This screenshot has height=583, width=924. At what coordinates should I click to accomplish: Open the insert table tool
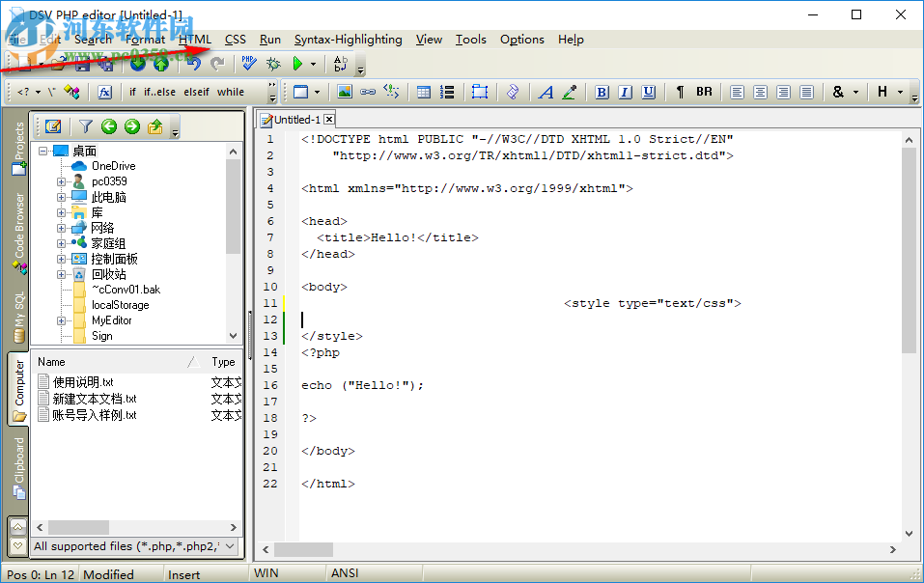click(x=423, y=92)
